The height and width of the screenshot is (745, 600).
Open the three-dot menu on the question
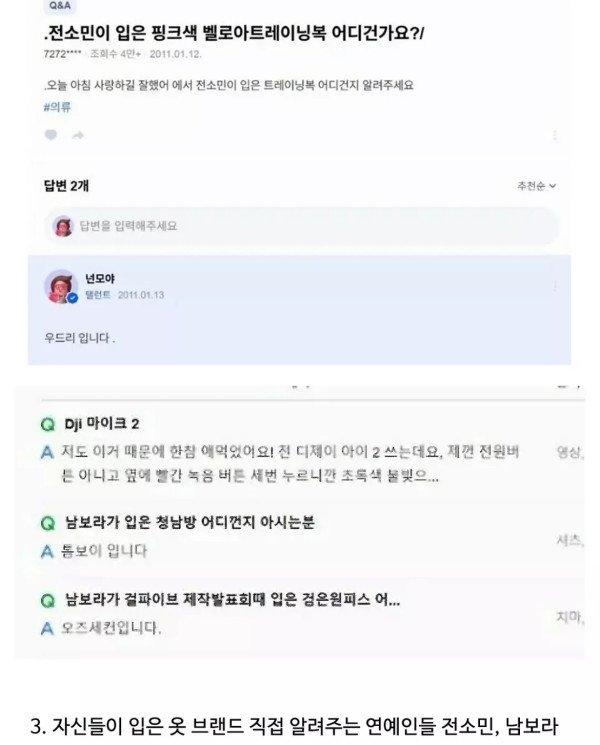555,134
